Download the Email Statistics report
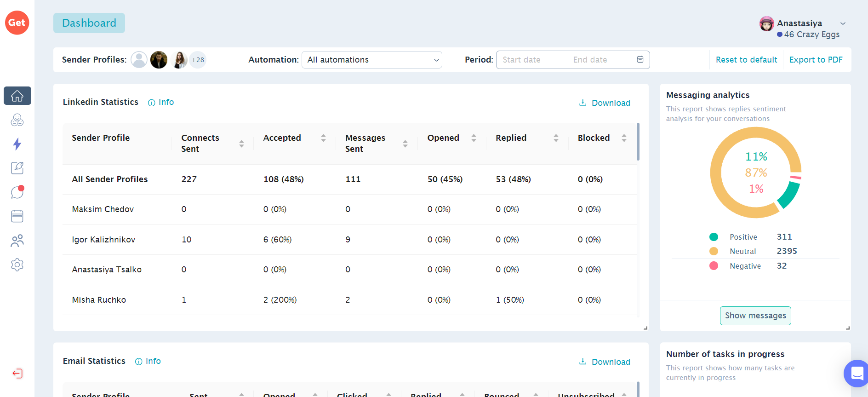The width and height of the screenshot is (868, 397). 605,362
